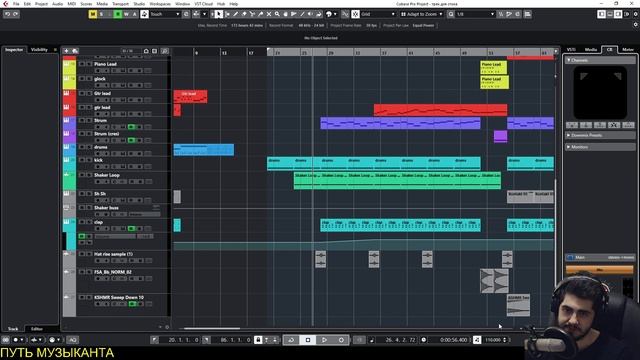Switch to the Editor tab at bottom left
Screen dimensions: 640x360
(37, 329)
